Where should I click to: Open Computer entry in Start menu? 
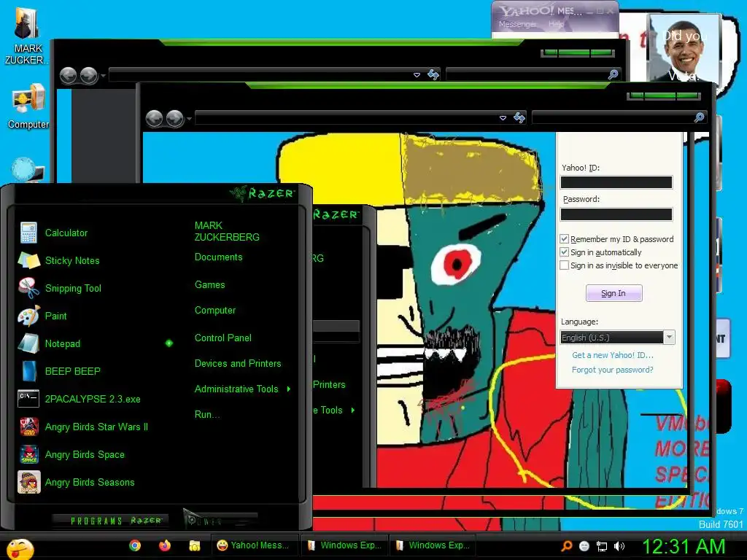215,311
